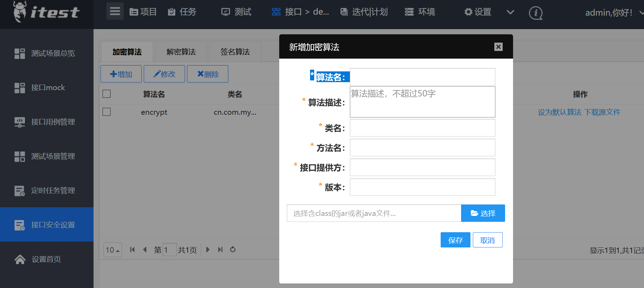Focus the 算法名 input field

pos(423,77)
